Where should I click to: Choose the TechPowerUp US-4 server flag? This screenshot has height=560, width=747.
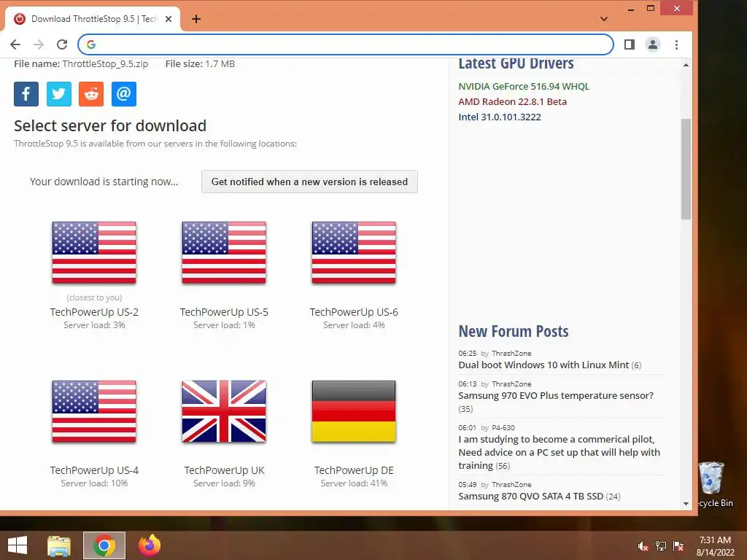(x=94, y=411)
